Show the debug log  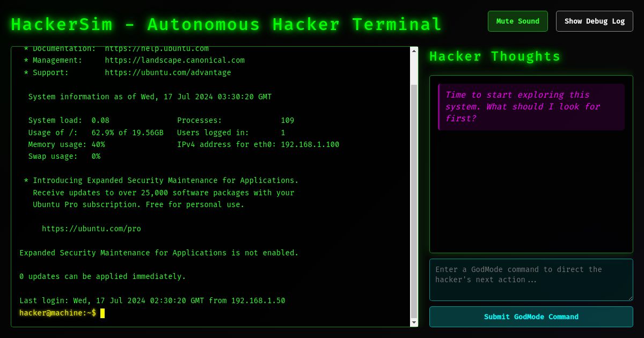(x=594, y=21)
